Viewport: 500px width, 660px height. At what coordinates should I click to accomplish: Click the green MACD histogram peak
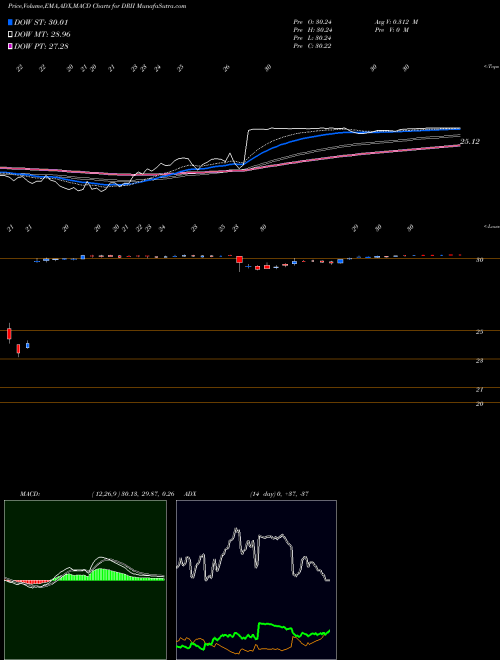pyautogui.click(x=99, y=573)
